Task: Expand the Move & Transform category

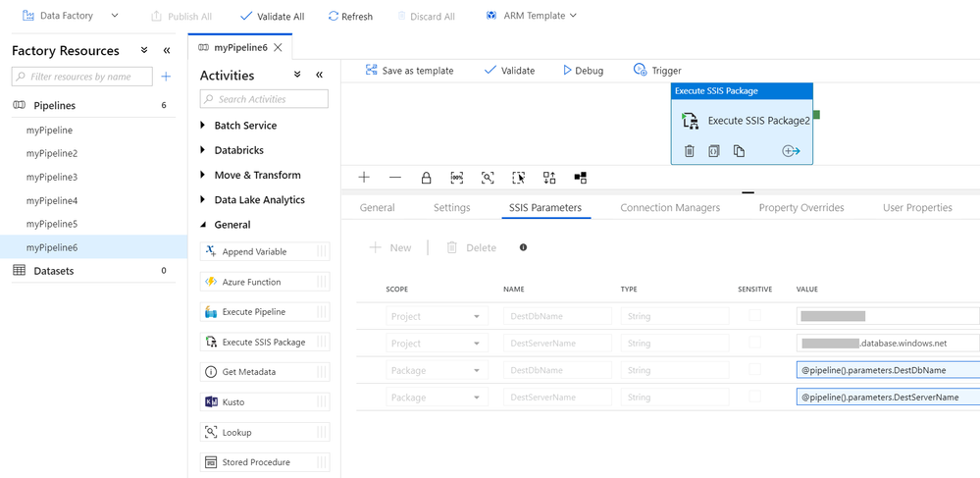Action: 202,175
